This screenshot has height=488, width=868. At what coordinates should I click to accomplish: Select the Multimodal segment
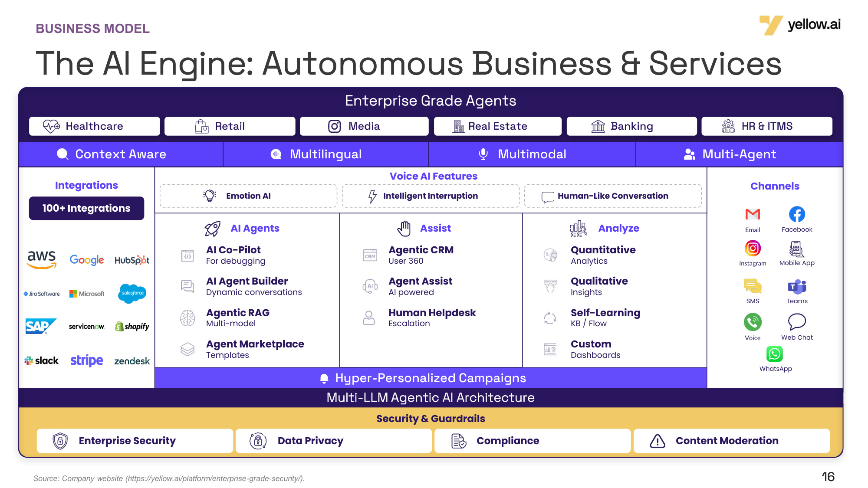pyautogui.click(x=532, y=154)
